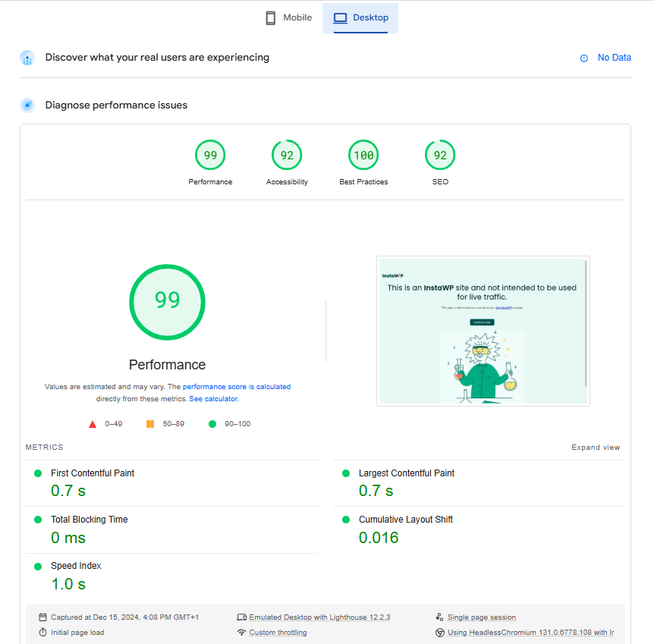Click the Diagnose performance issues icon
This screenshot has width=654, height=644.
(27, 105)
